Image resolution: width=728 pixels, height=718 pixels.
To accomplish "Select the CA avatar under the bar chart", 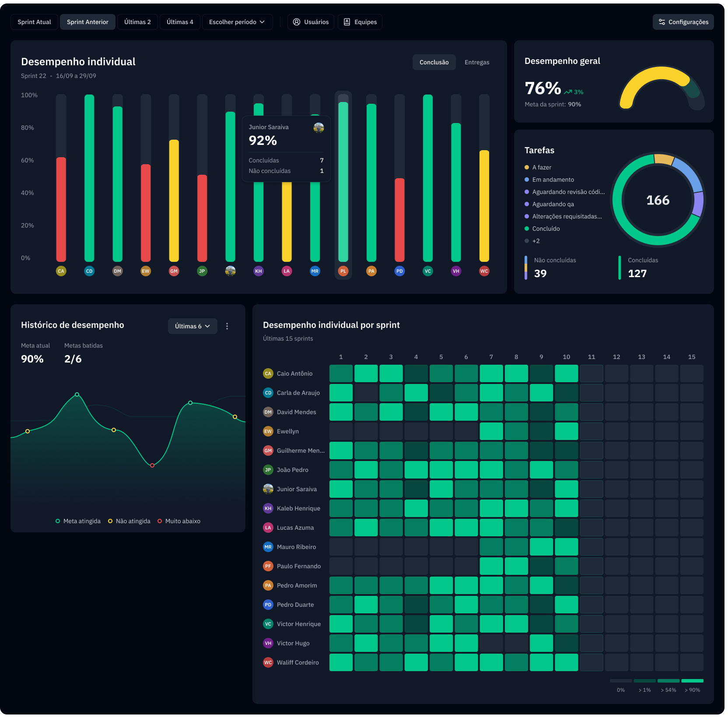I will pyautogui.click(x=61, y=271).
